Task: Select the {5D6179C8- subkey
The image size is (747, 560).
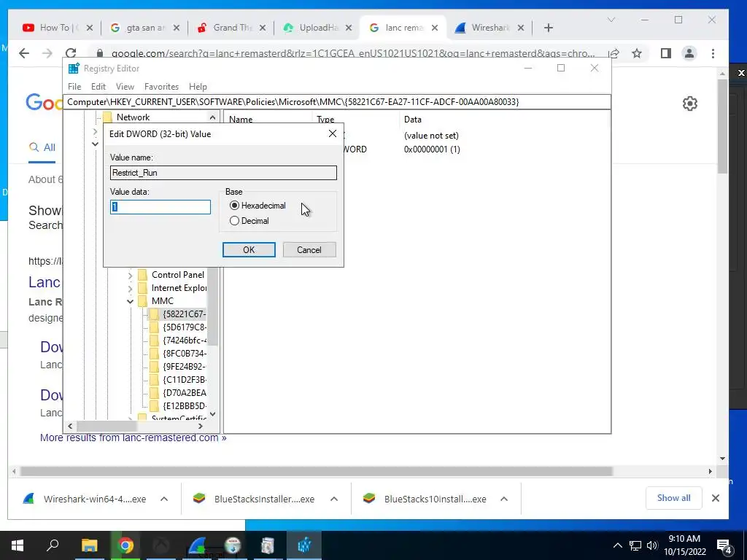Action: pos(185,327)
